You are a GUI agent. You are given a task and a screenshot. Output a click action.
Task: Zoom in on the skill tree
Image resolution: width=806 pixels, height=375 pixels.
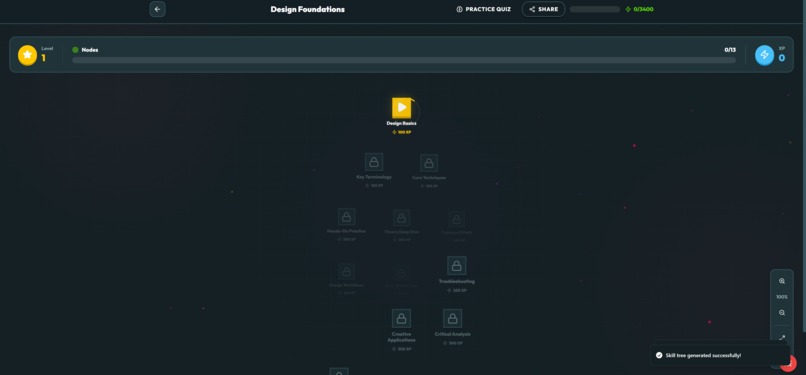782,281
